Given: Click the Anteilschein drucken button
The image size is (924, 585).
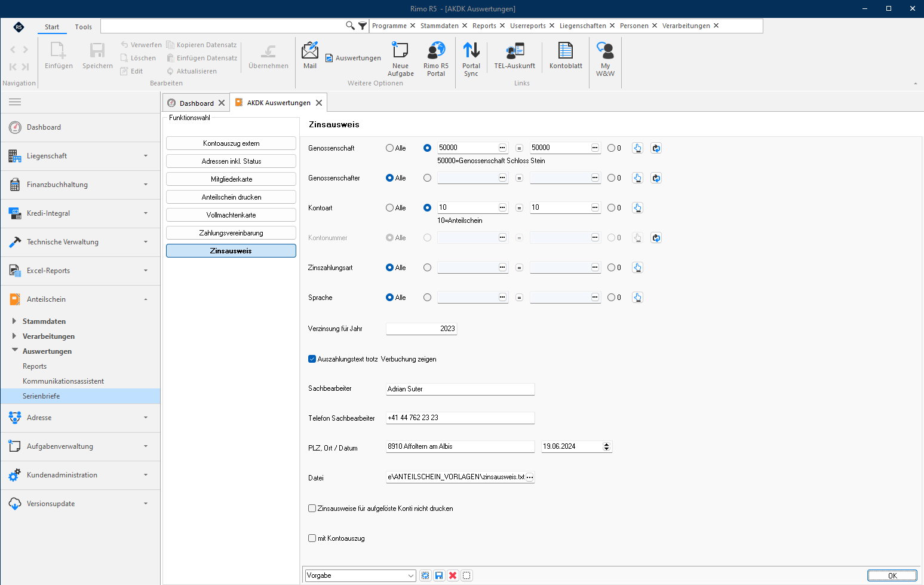Looking at the screenshot, I should [x=231, y=197].
